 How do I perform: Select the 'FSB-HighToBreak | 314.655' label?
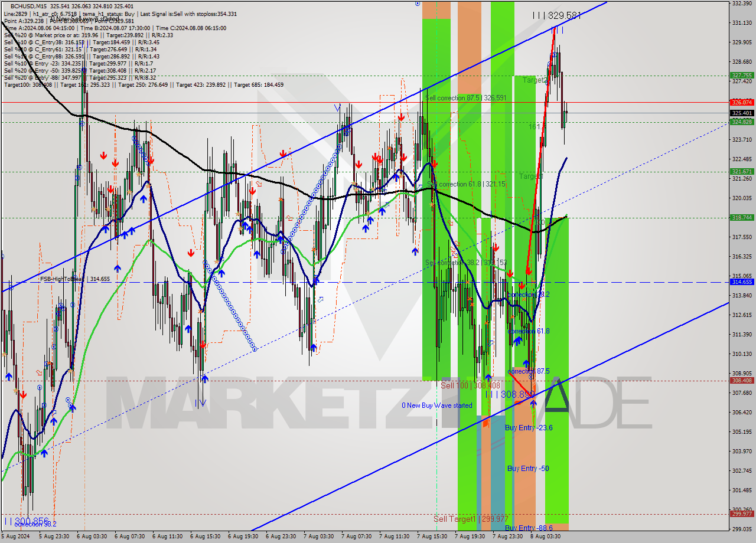[x=75, y=279]
